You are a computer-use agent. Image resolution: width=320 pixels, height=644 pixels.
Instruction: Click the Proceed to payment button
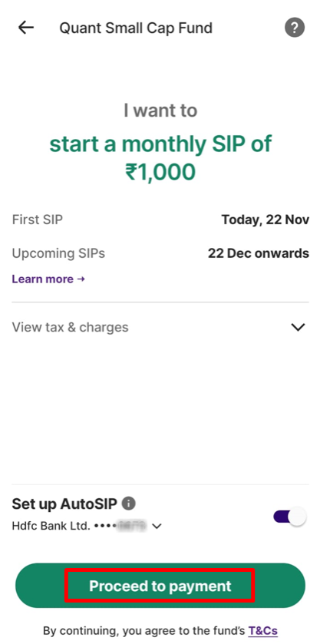pyautogui.click(x=160, y=586)
